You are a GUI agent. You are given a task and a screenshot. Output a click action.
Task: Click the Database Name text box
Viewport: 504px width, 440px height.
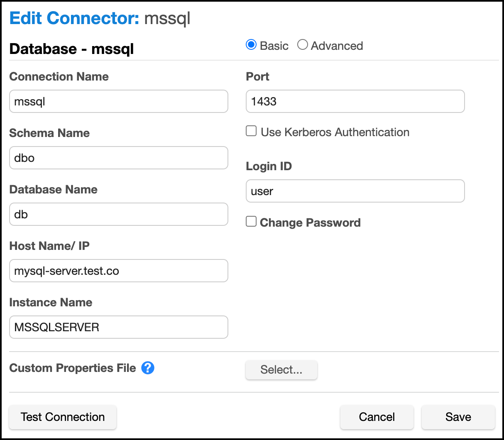119,215
